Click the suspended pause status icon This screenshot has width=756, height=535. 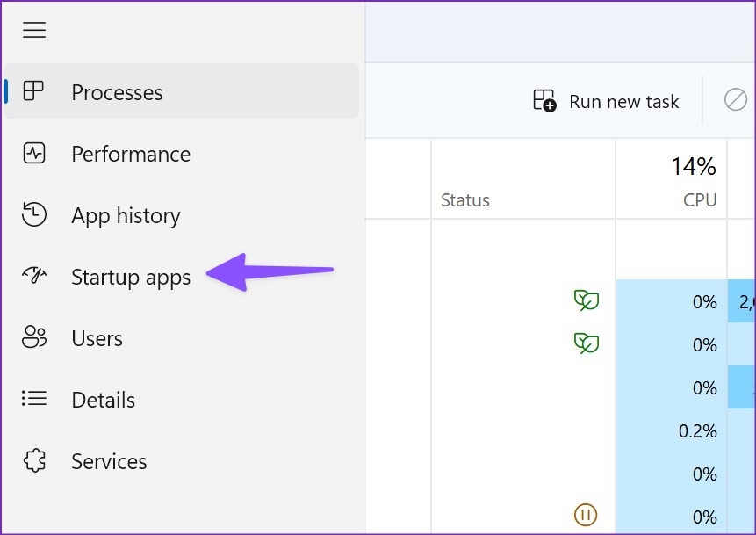[586, 514]
